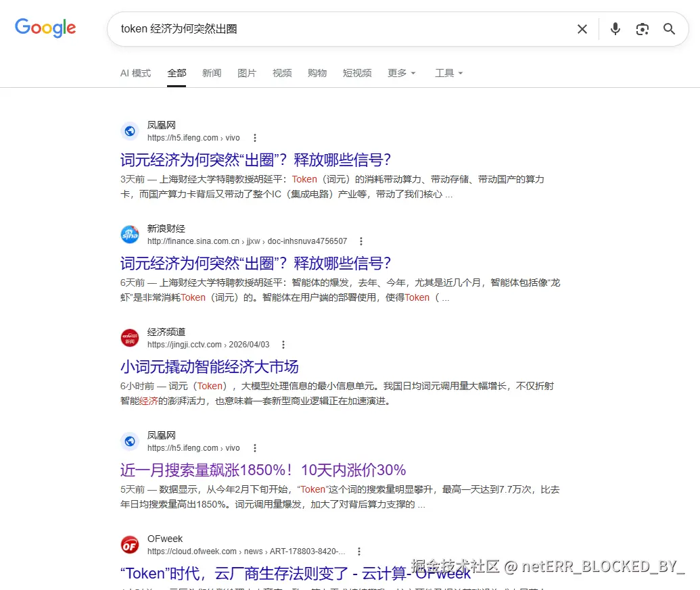The image size is (700, 590).
Task: Switch to the 视频 results tab
Action: (282, 73)
